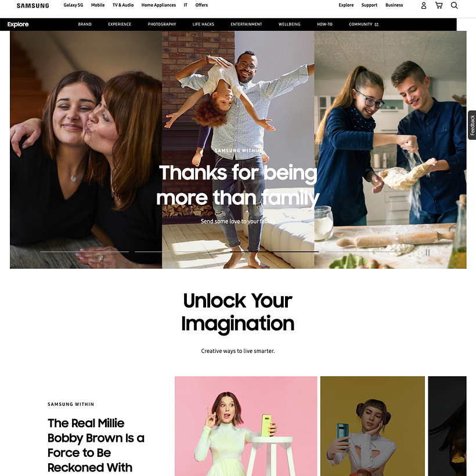Go to Life Hacks section

click(203, 24)
